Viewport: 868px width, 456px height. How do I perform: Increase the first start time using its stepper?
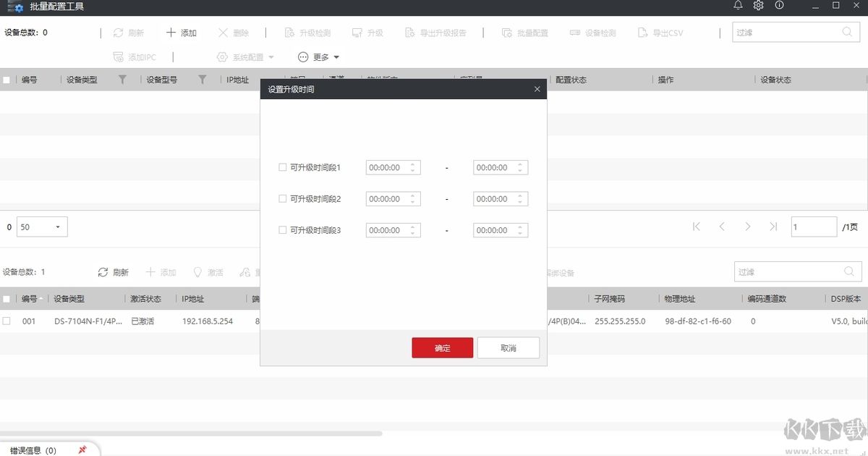(413, 164)
